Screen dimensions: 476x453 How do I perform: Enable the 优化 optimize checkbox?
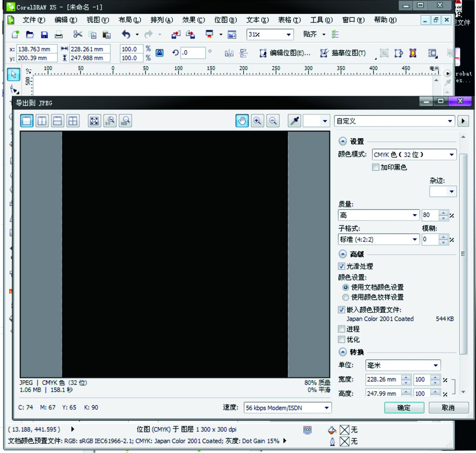pyautogui.click(x=341, y=339)
